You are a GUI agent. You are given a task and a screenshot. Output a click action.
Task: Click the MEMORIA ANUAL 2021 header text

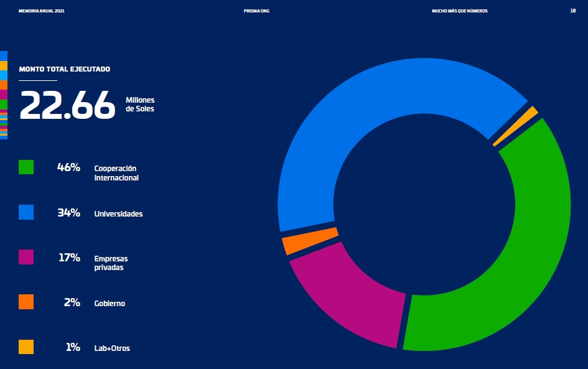(x=42, y=11)
